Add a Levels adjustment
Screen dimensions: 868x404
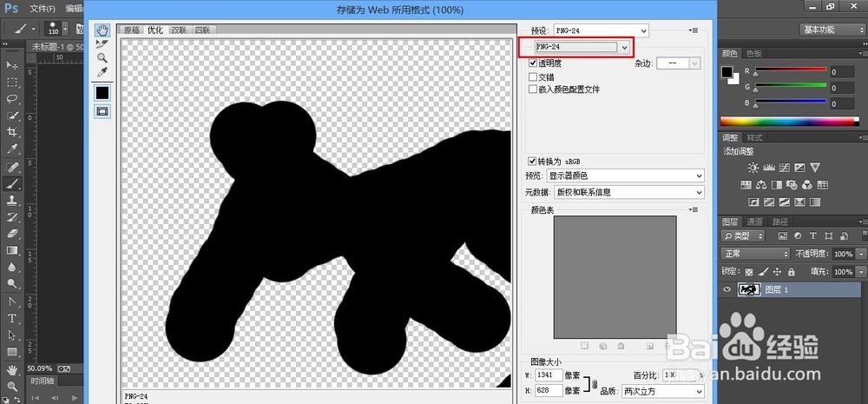[x=769, y=168]
